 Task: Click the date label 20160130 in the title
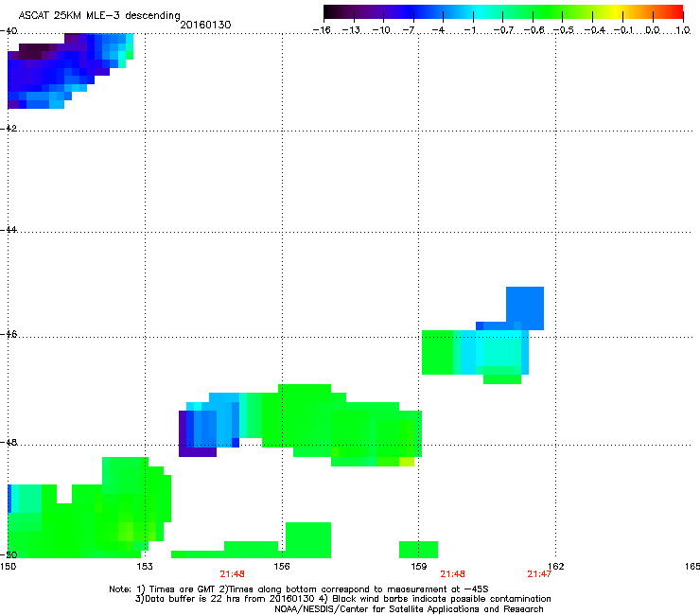[x=205, y=25]
